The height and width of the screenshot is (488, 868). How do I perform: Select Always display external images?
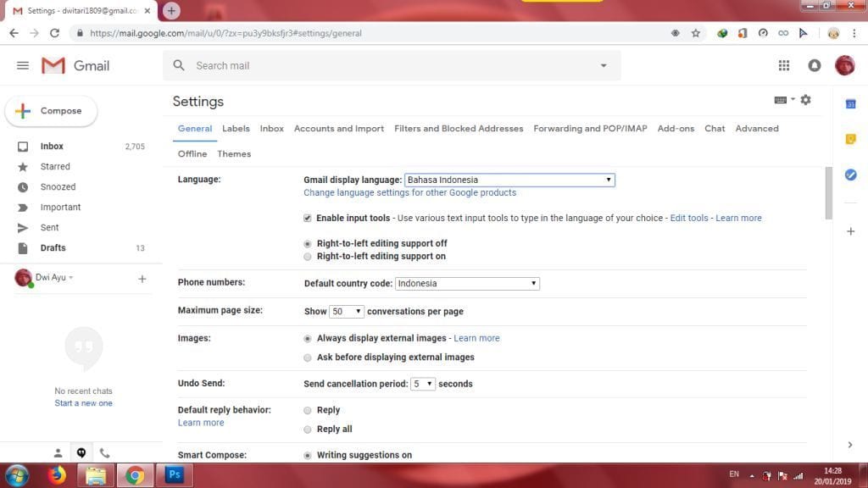[307, 338]
